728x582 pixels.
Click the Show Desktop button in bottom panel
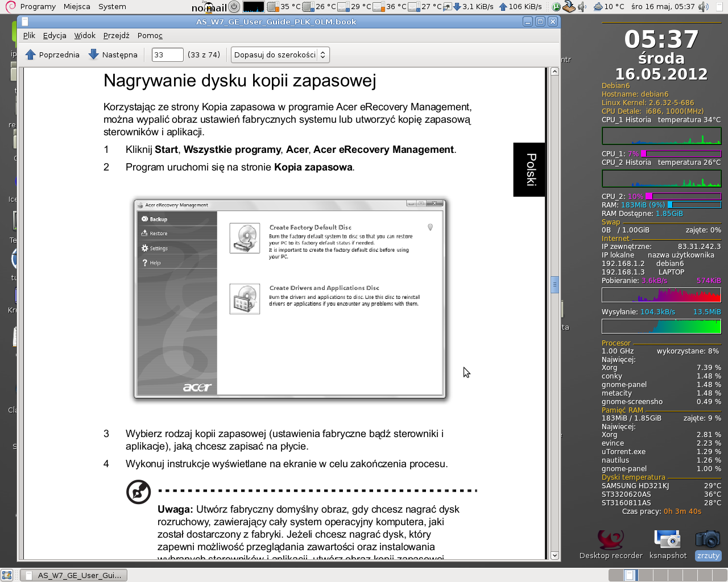7,575
